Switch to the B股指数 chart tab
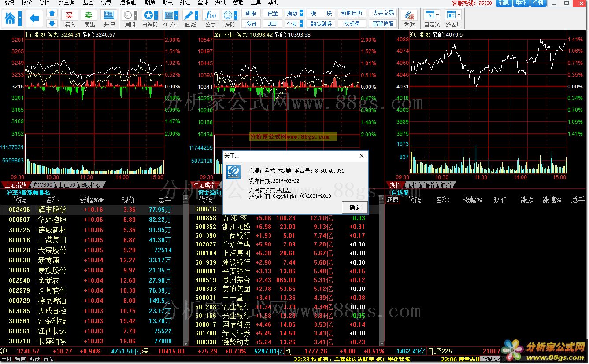 (x=91, y=185)
